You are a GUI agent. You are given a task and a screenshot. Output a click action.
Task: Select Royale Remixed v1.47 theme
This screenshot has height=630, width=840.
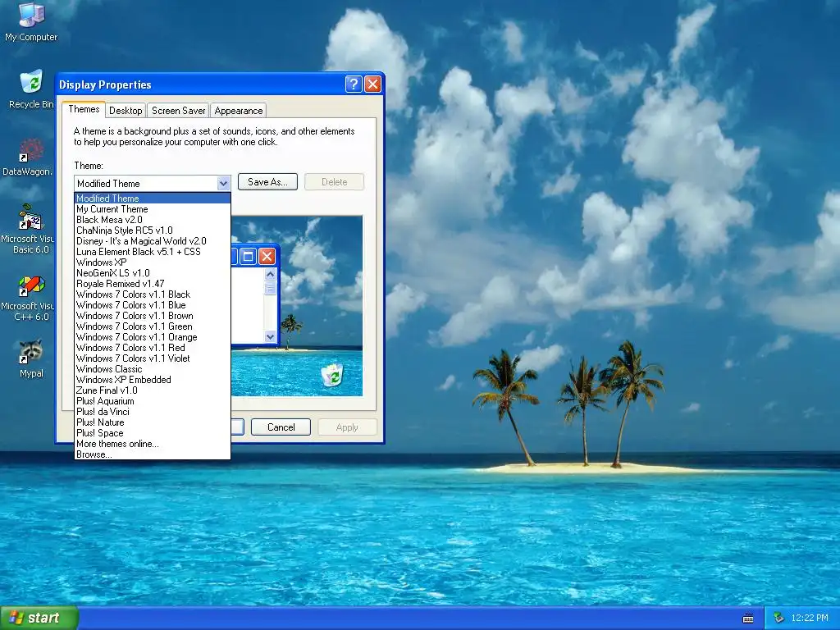(152, 284)
